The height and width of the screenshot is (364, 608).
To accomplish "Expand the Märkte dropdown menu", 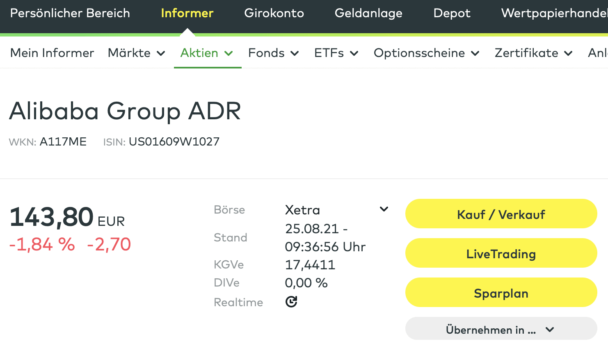I will click(137, 52).
